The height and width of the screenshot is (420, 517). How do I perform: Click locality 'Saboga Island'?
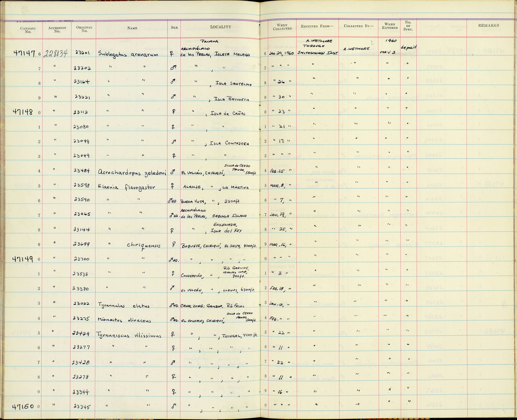pyautogui.click(x=229, y=216)
